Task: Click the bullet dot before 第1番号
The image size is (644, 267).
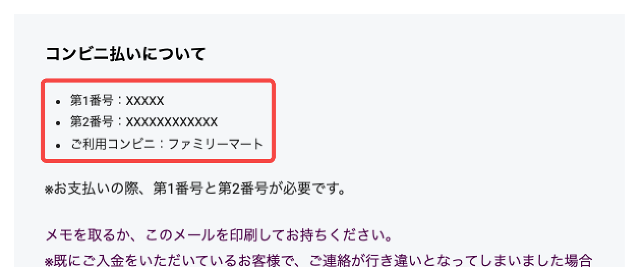Action: tap(58, 101)
